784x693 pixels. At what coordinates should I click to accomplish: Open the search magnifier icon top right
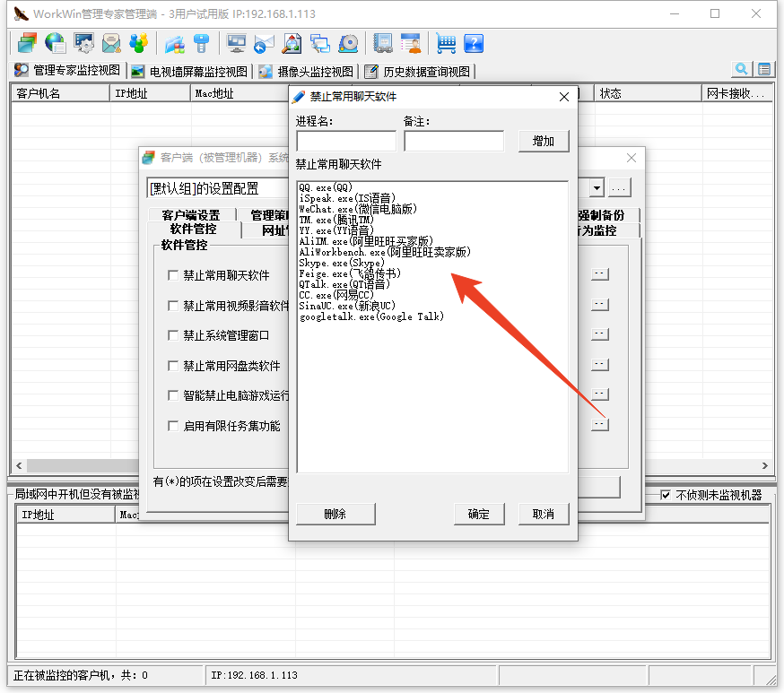741,69
